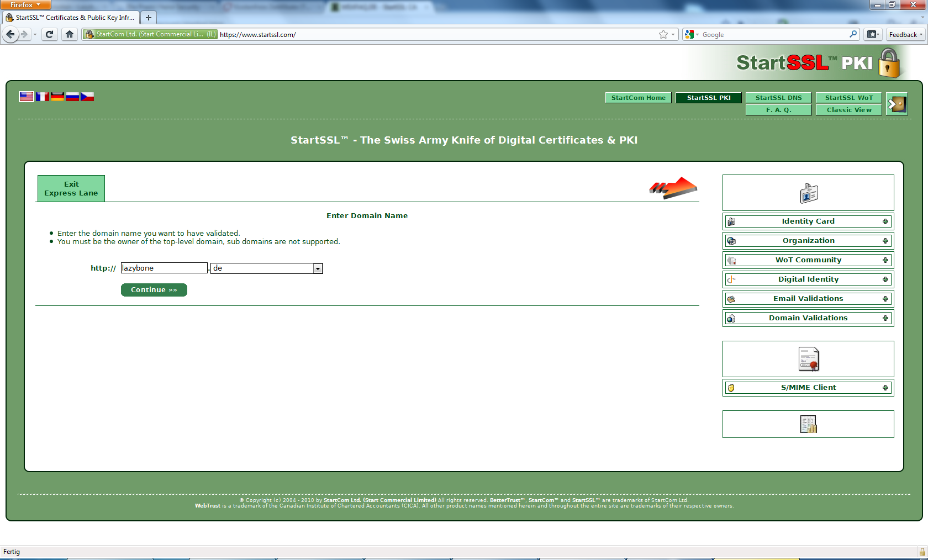The height and width of the screenshot is (560, 928).
Task: Open a new browser tab
Action: [148, 18]
